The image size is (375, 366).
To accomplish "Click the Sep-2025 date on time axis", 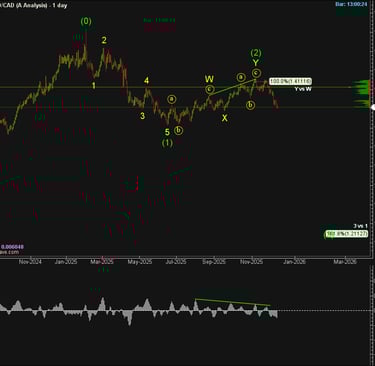I will [214, 262].
